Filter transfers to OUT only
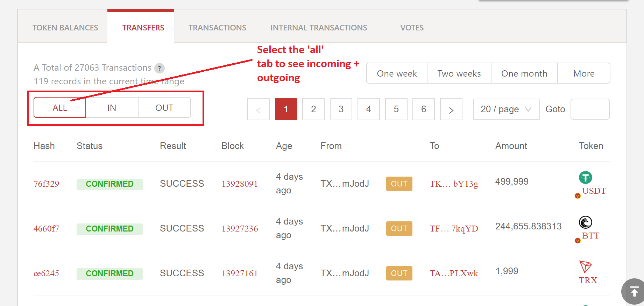644x306 pixels. 164,108
